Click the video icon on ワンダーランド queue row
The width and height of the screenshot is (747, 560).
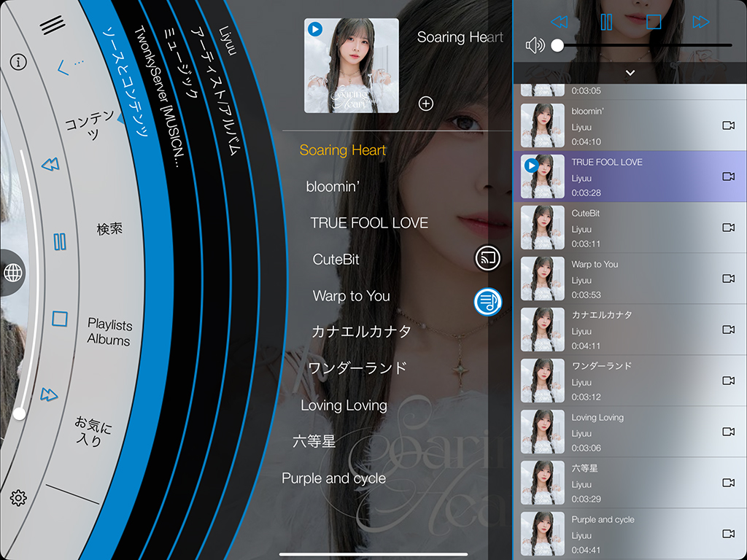pos(729,380)
